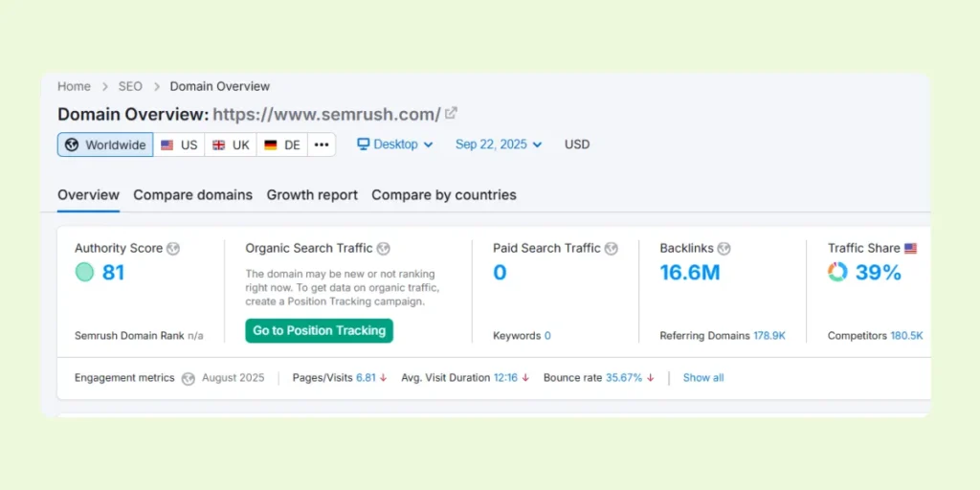Screen dimensions: 980x490
Task: Open the Paid Search Traffic value 0
Action: click(x=500, y=273)
